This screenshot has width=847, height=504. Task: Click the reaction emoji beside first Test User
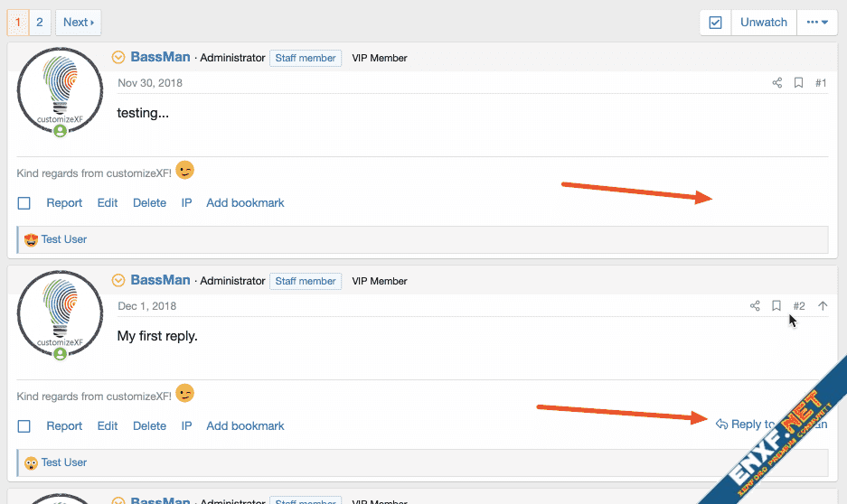pyautogui.click(x=31, y=240)
